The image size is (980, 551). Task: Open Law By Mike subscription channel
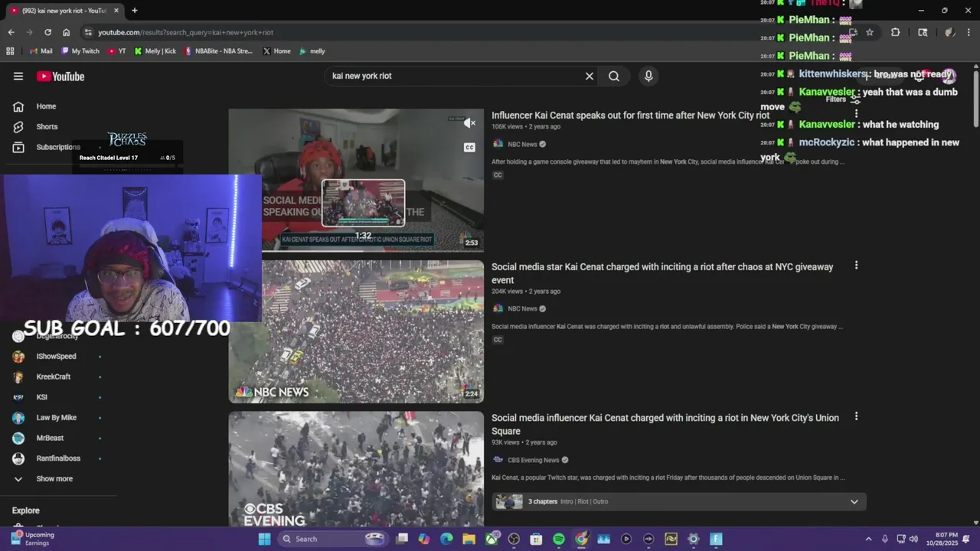[x=56, y=418]
